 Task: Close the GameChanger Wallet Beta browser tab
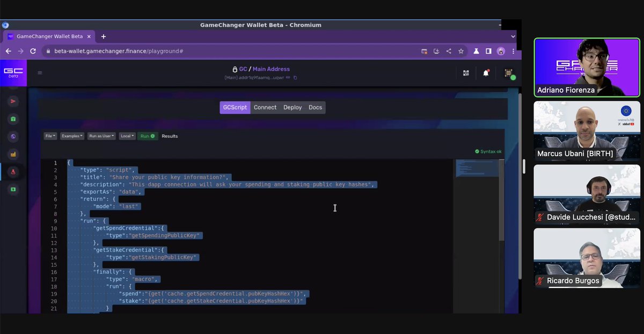[x=89, y=36]
